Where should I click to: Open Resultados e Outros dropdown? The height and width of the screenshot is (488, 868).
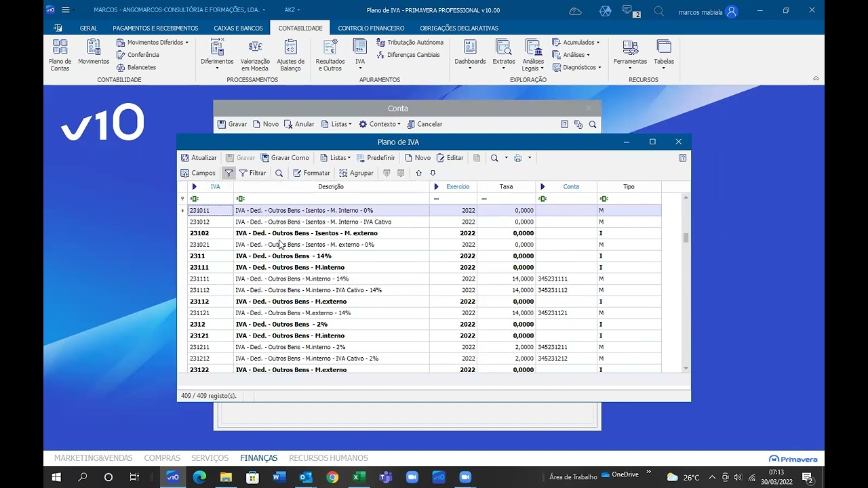[330, 55]
